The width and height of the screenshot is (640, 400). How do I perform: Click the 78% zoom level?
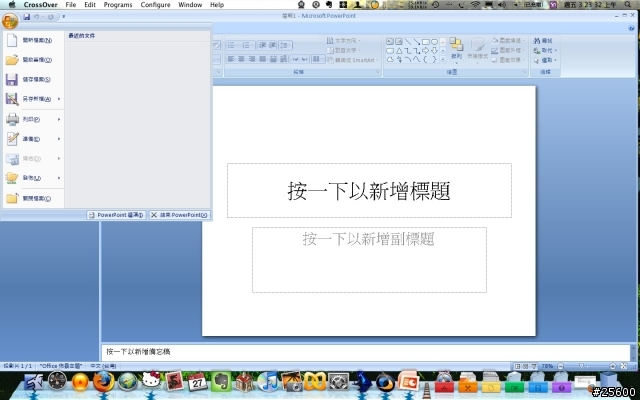point(547,366)
